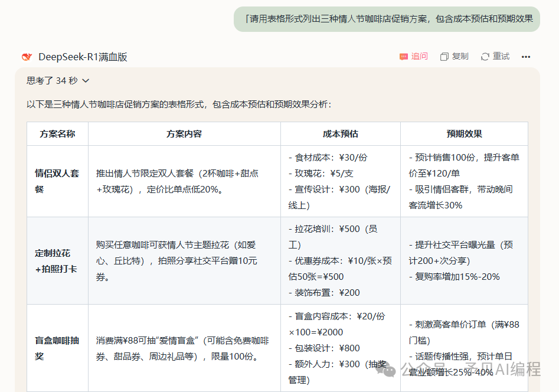This screenshot has height=392, width=559.
Task: Click the 思考了 34 秒 label
Action: coord(52,80)
